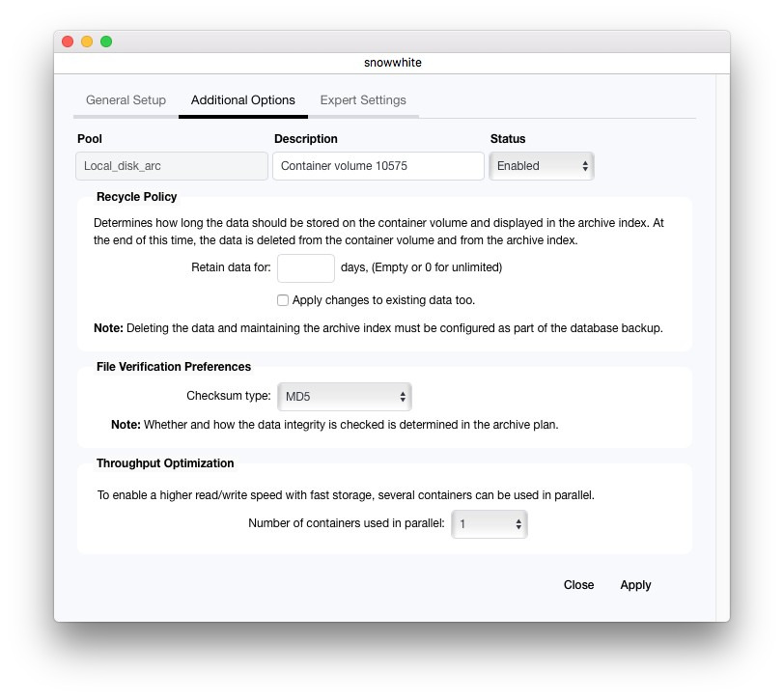Click the Apply button
This screenshot has height=699, width=784.
(x=635, y=585)
